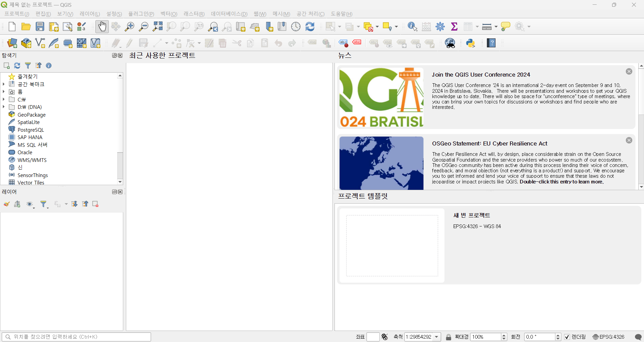Open the Python Console icon
Viewport: 644px width, 342px height.
(471, 43)
